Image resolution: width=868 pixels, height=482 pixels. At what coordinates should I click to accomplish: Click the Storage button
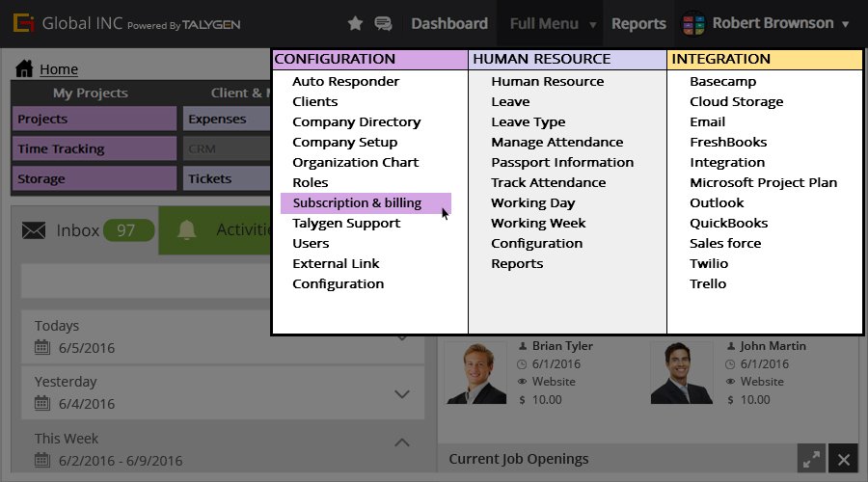tap(95, 178)
